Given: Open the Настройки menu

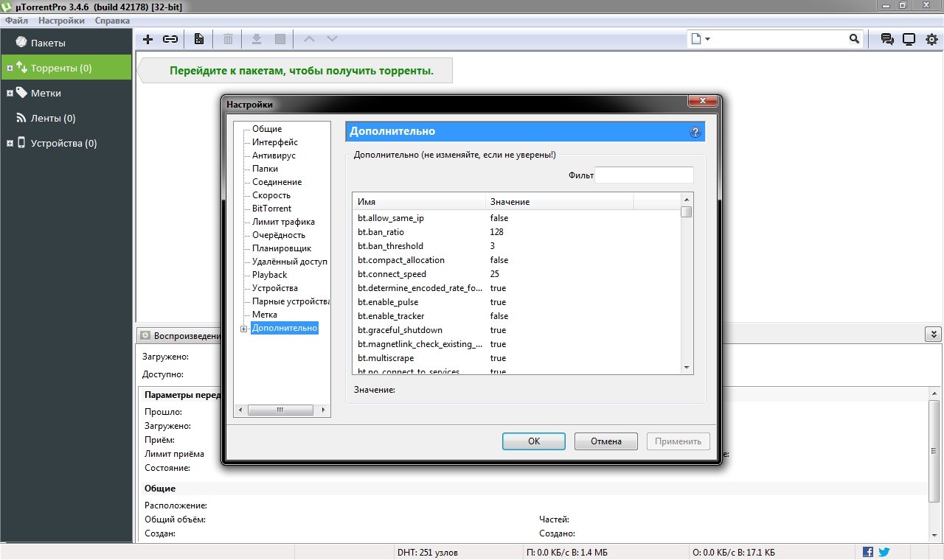Looking at the screenshot, I should coord(61,21).
